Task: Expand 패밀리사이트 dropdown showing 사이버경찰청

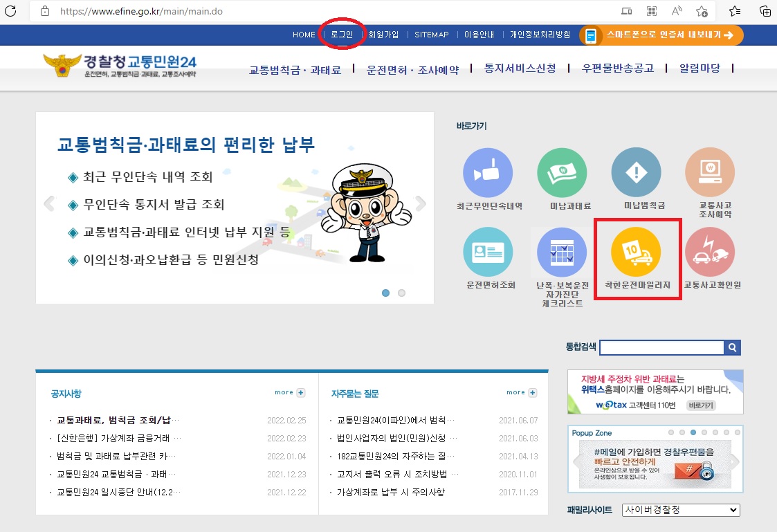Action: click(x=681, y=510)
